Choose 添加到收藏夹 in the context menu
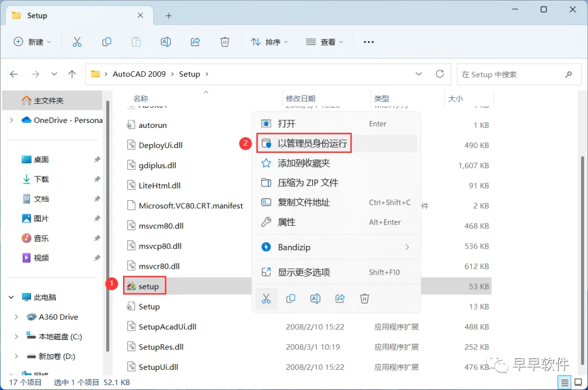Viewport: 588px width, 390px height. coord(336,163)
